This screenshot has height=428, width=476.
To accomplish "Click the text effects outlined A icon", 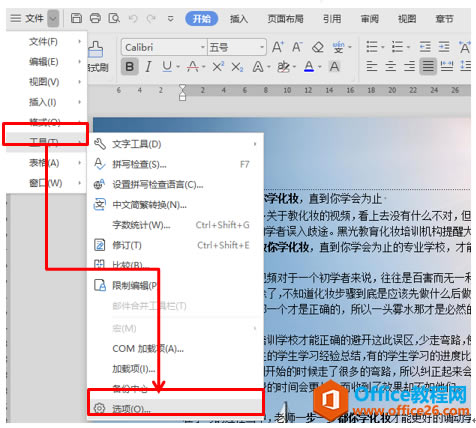I will coord(258,67).
